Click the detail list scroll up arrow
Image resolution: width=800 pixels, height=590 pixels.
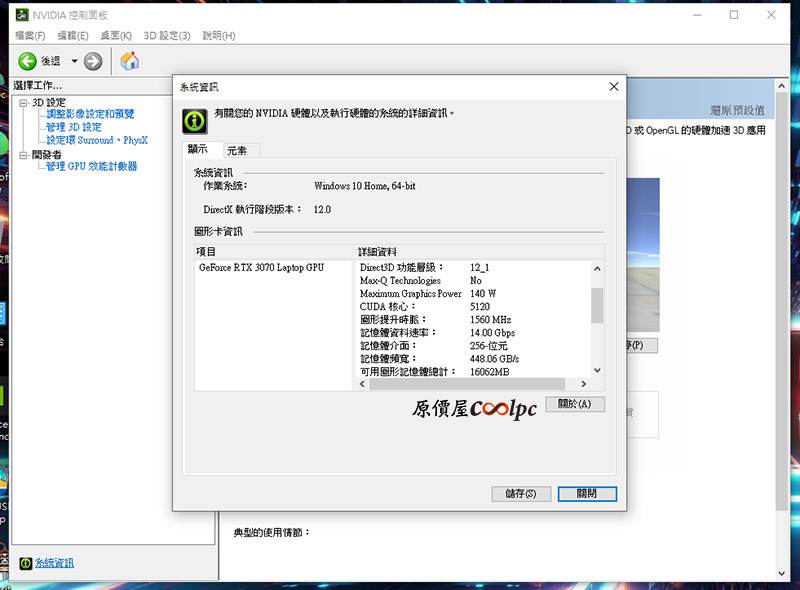coord(597,268)
